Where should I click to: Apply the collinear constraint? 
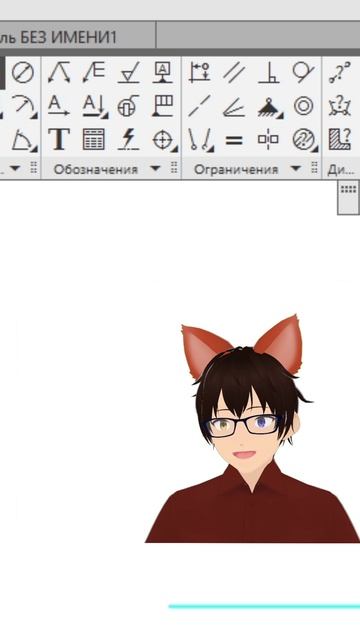(x=200, y=106)
